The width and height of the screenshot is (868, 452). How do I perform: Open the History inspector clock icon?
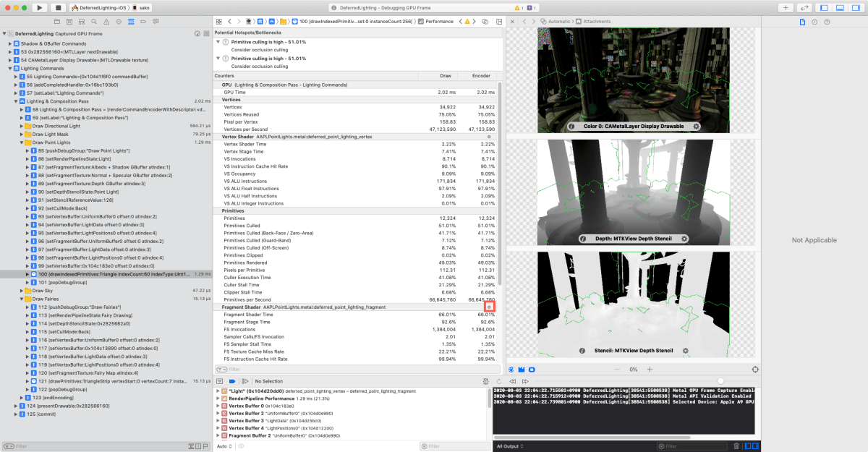pos(814,22)
